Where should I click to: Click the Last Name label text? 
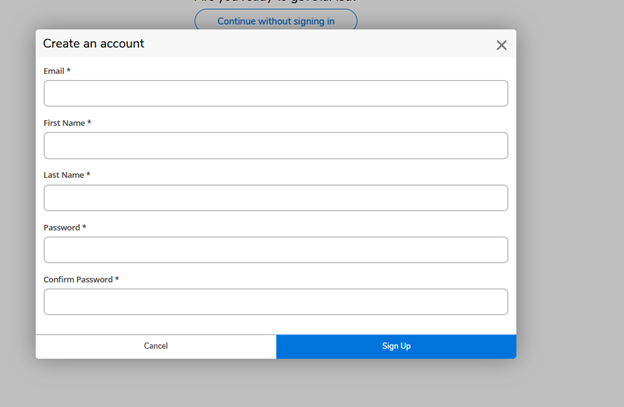pyautogui.click(x=64, y=175)
